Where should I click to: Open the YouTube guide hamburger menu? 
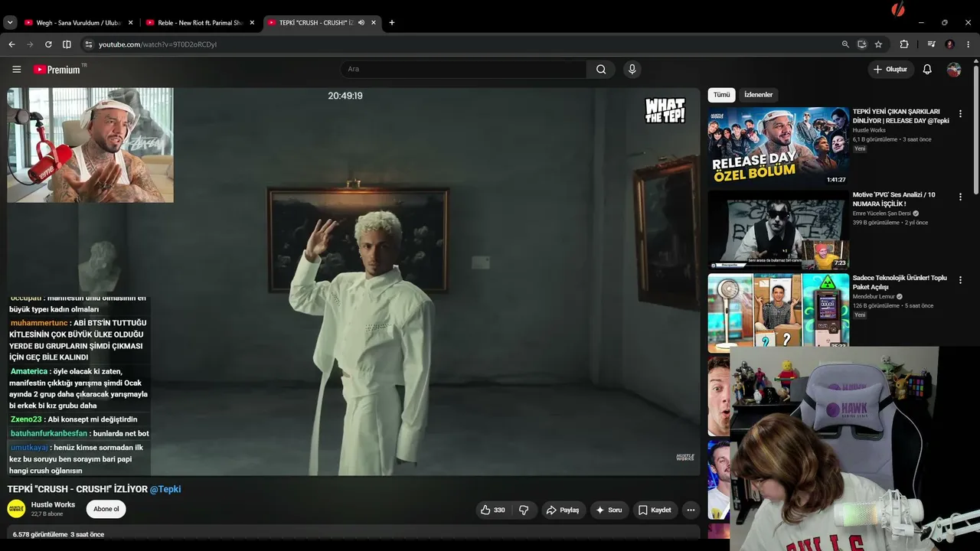16,70
